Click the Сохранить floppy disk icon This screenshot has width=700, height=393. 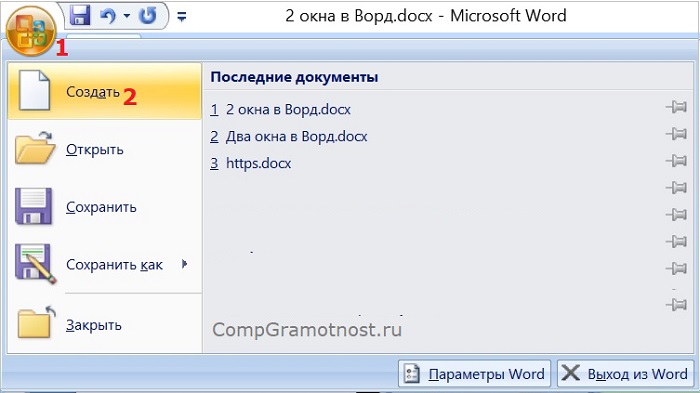point(34,206)
